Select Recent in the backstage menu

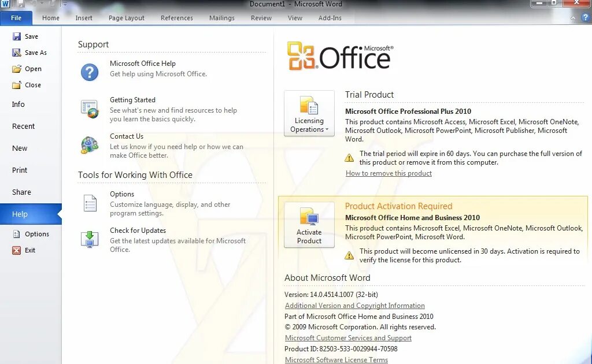(x=31, y=126)
